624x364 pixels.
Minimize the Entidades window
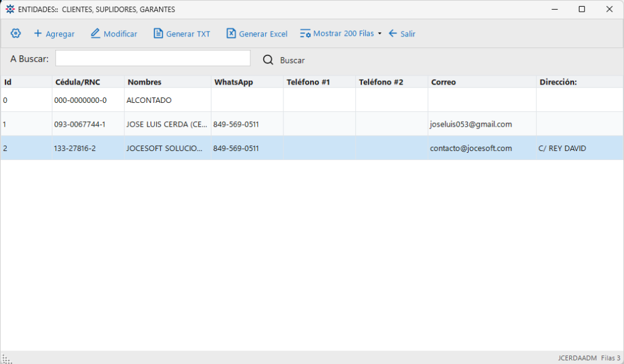pos(555,9)
